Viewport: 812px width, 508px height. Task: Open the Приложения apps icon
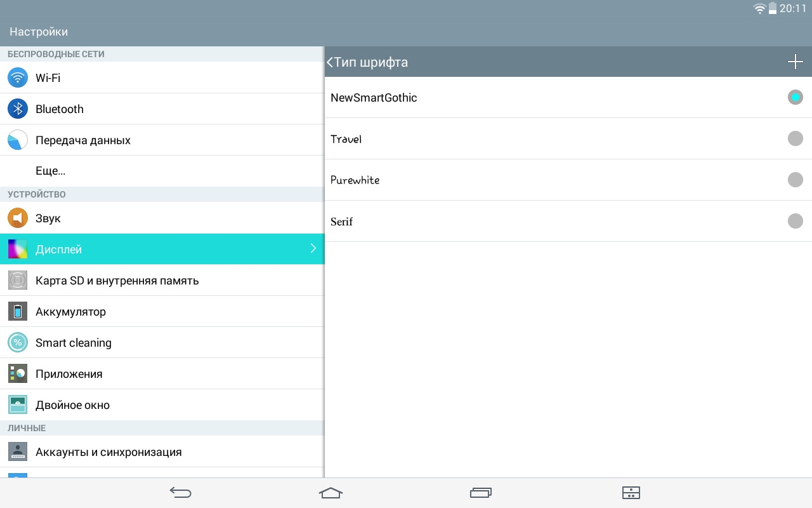click(x=18, y=374)
